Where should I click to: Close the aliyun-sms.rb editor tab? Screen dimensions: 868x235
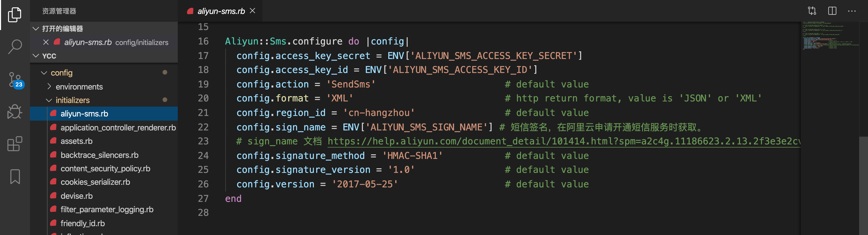[x=252, y=11]
